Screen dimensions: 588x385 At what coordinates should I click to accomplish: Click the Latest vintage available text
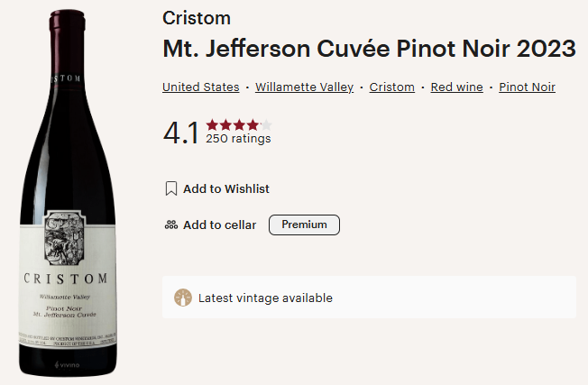[x=265, y=298]
